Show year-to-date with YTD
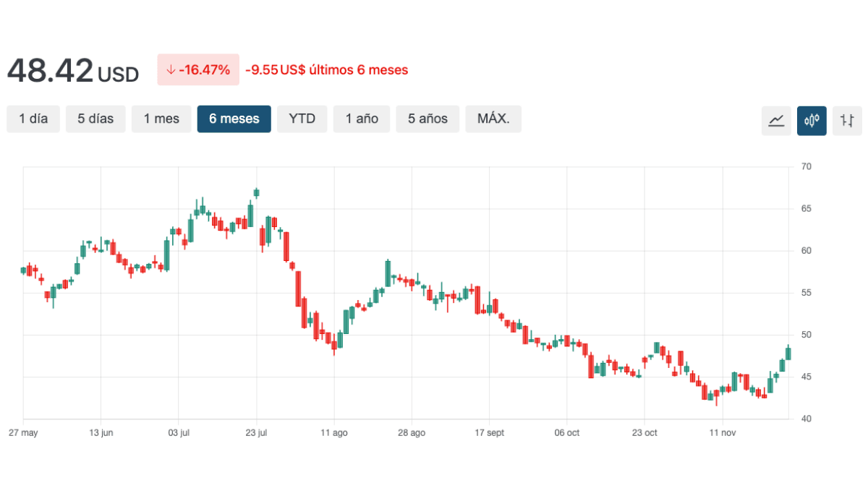The width and height of the screenshot is (868, 488). 302,119
